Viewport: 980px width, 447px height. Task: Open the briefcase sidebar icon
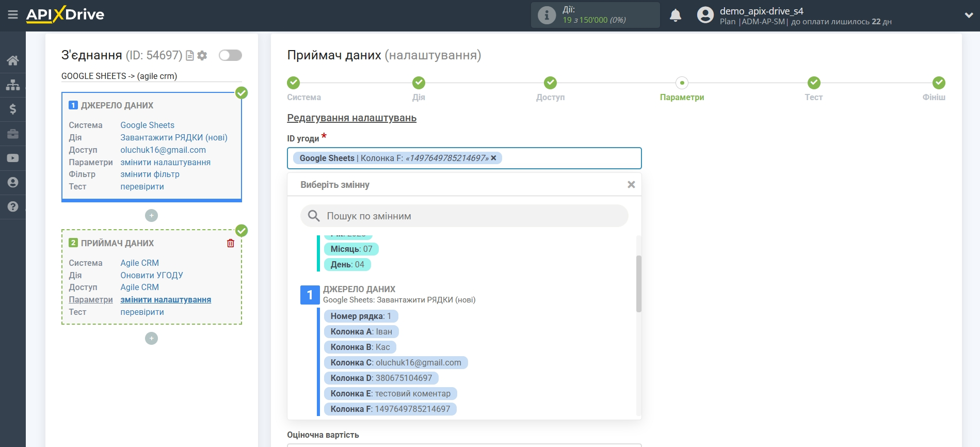(x=13, y=134)
